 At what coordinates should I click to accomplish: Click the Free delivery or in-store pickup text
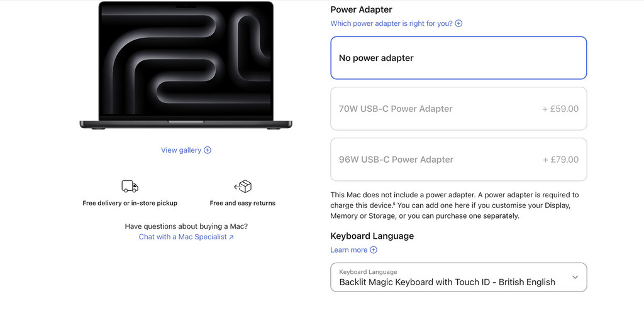pyautogui.click(x=130, y=204)
